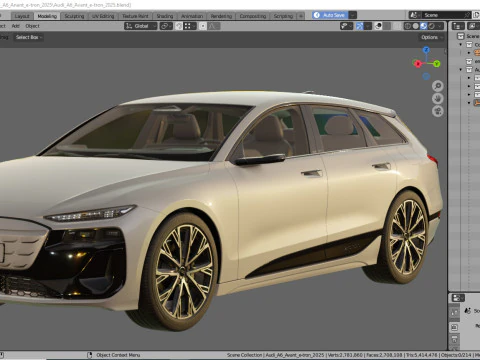Open object visibility and selectability dropdown

click(346, 26)
